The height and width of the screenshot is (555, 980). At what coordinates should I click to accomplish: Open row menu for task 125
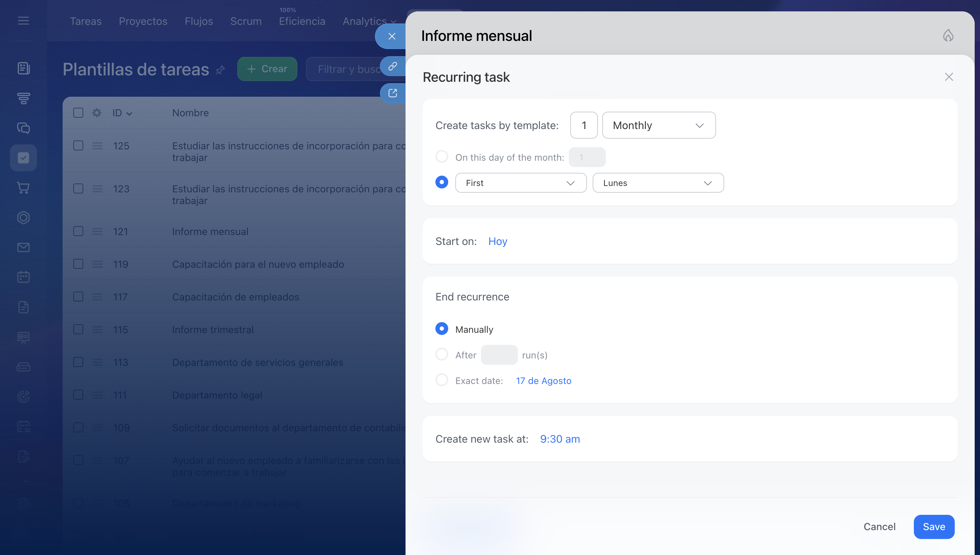[97, 146]
